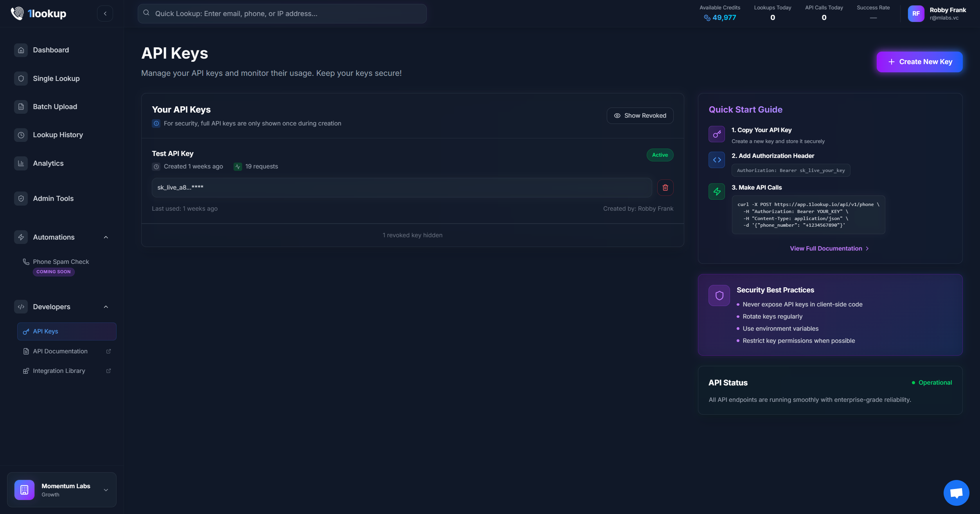
Task: Click the Admin Tools shield icon
Action: pyautogui.click(x=21, y=199)
